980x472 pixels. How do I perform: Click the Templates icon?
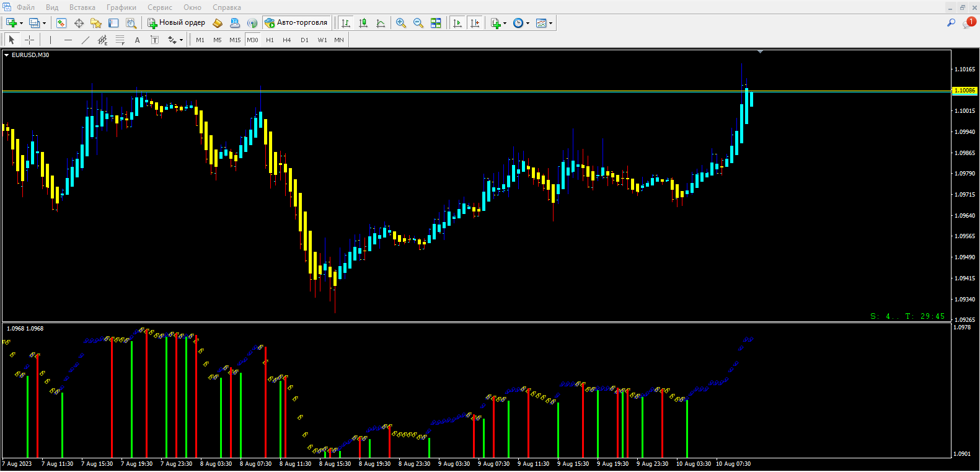[x=541, y=23]
